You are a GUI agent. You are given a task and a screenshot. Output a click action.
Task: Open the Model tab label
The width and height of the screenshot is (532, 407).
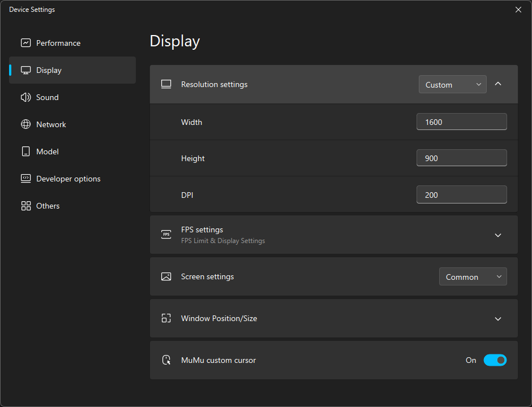[x=48, y=151]
